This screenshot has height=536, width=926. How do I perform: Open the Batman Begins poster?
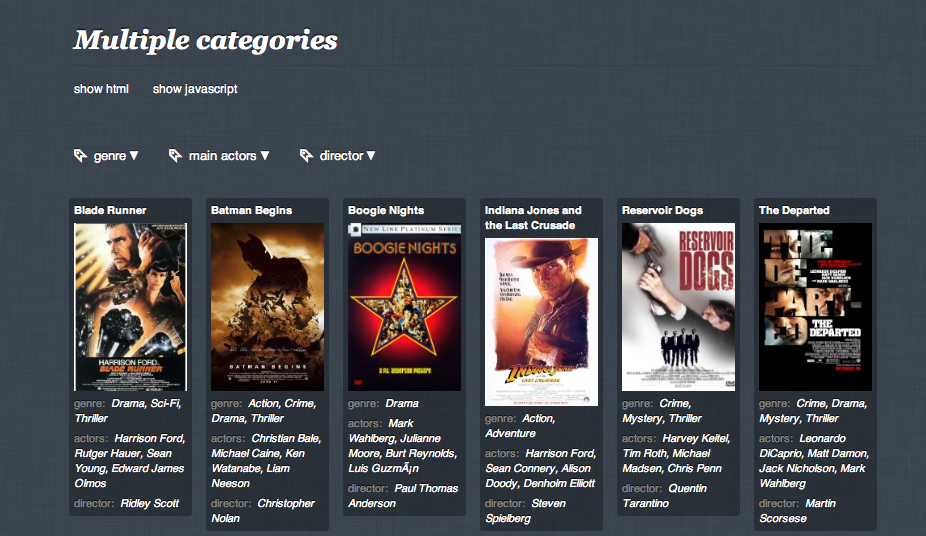[268, 307]
